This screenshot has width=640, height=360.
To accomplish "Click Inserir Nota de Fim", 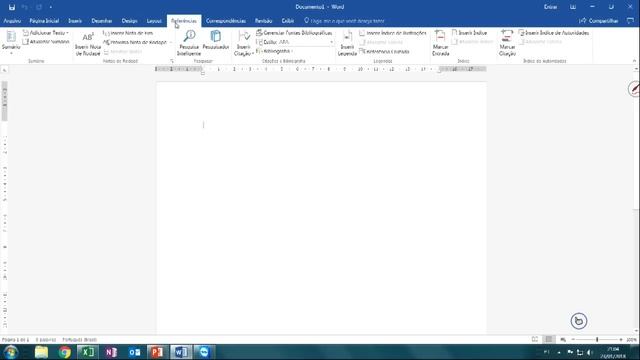I will coord(128,33).
